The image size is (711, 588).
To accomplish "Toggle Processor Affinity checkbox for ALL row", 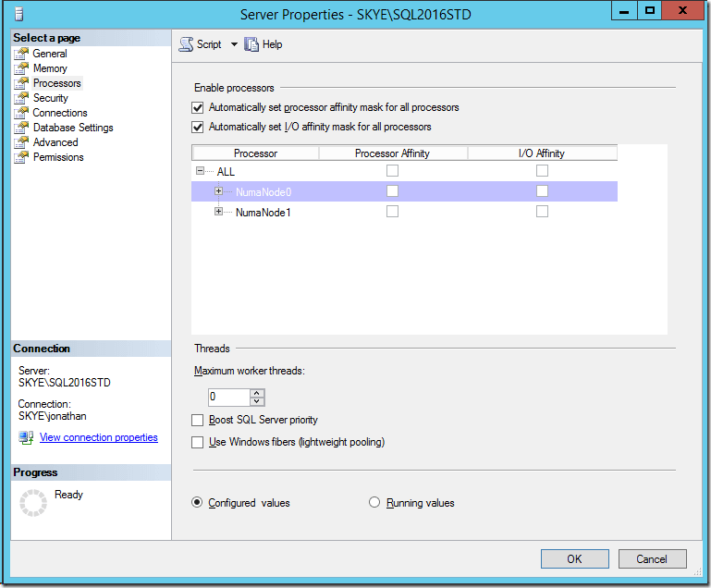I will 392,170.
